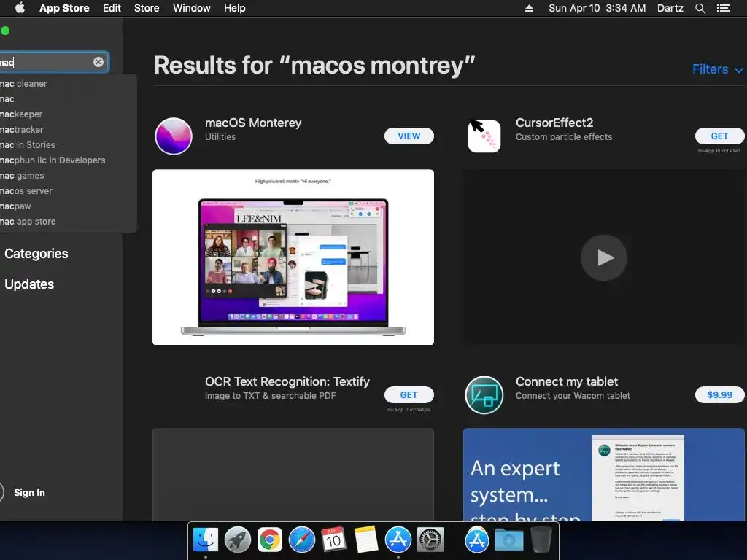Open the Connect my tablet title link
This screenshot has width=747, height=560.
[566, 382]
